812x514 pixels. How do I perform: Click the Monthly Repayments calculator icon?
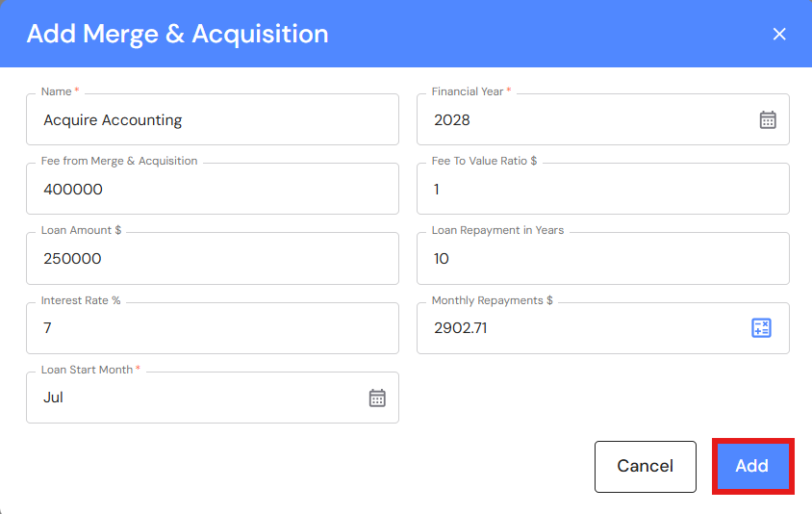tap(761, 328)
